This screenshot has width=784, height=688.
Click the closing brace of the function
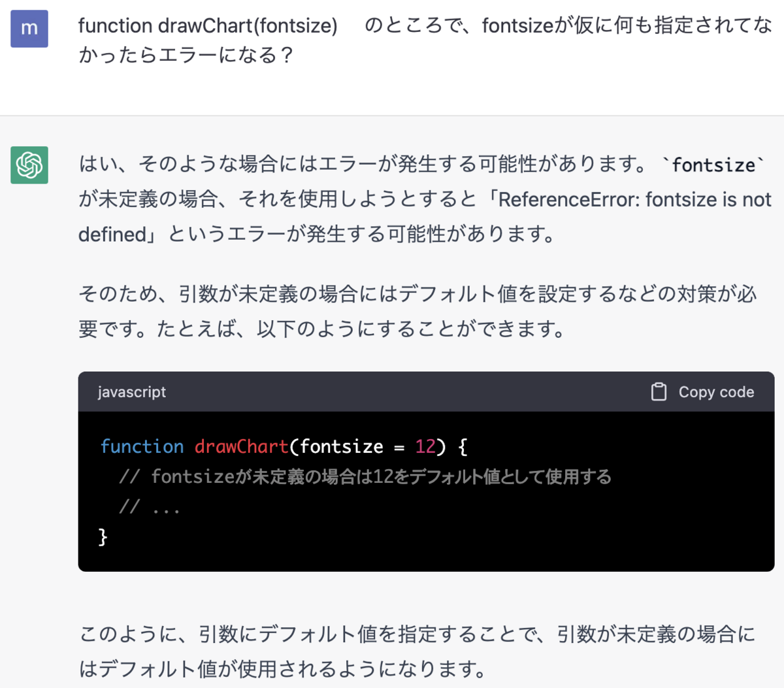click(103, 536)
